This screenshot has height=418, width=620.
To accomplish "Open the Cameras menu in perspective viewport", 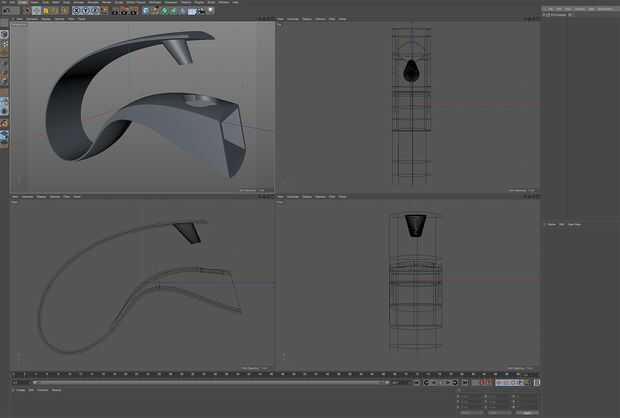I will click(33, 19).
